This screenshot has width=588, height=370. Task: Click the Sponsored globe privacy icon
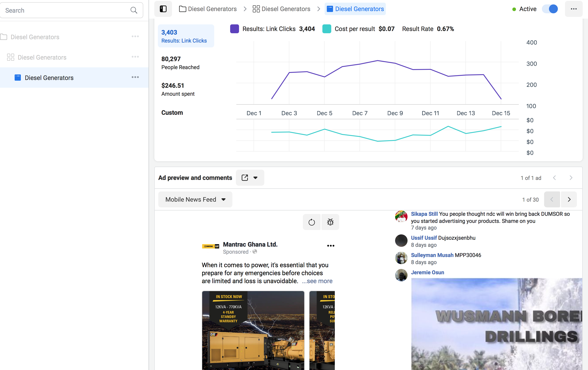[x=255, y=252]
